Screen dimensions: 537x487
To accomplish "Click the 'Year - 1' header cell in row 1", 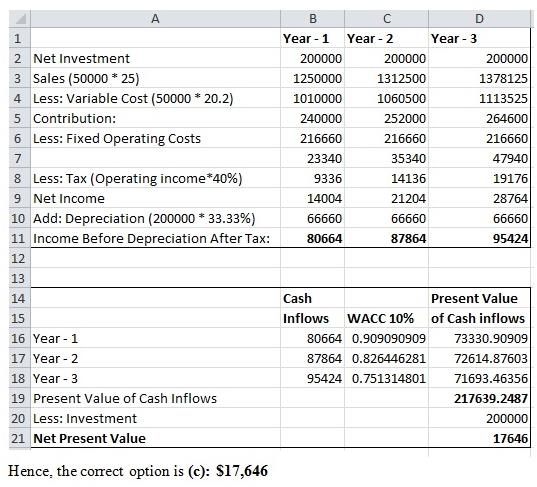I will point(312,38).
